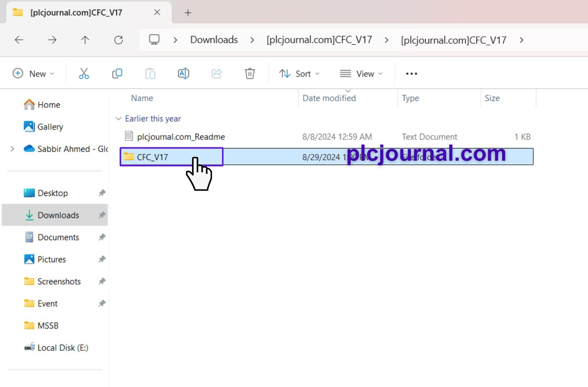Open the New item dropdown
The height and width of the screenshot is (387, 588).
point(33,73)
